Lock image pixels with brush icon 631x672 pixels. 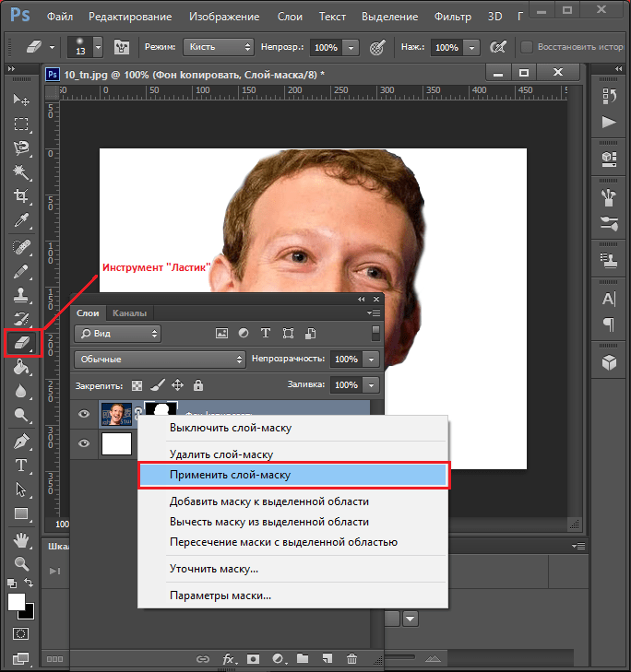[x=158, y=385]
